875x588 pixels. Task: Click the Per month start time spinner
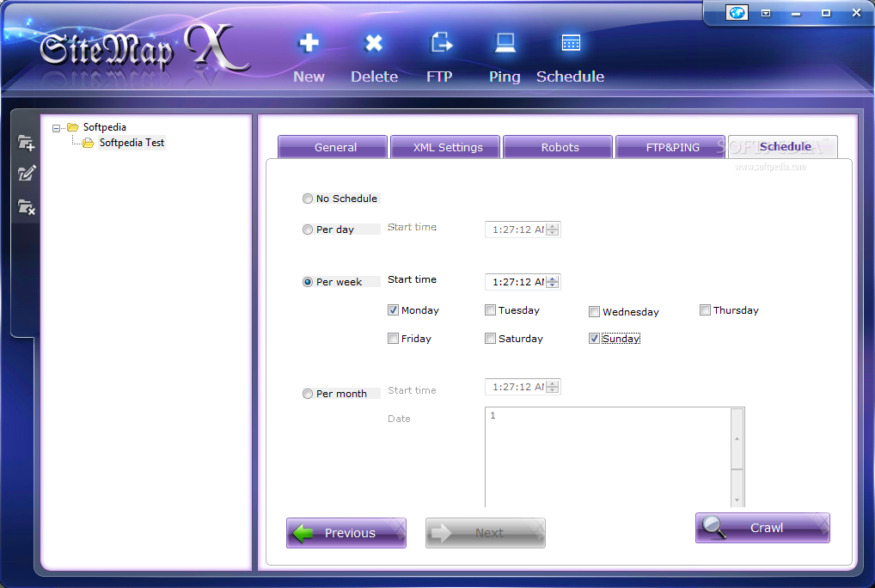[553, 387]
